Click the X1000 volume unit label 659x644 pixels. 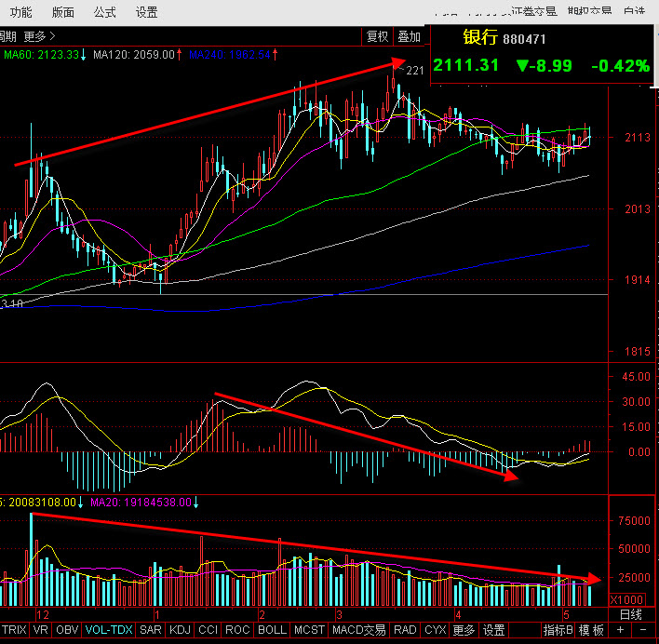pos(626,599)
